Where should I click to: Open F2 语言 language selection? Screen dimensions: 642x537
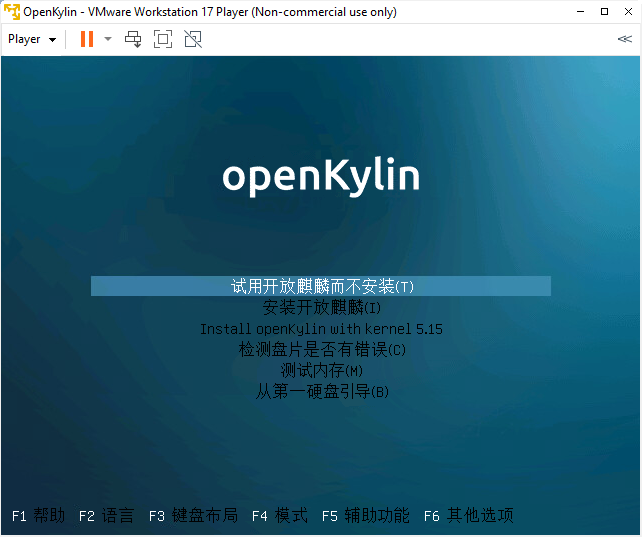(x=105, y=516)
